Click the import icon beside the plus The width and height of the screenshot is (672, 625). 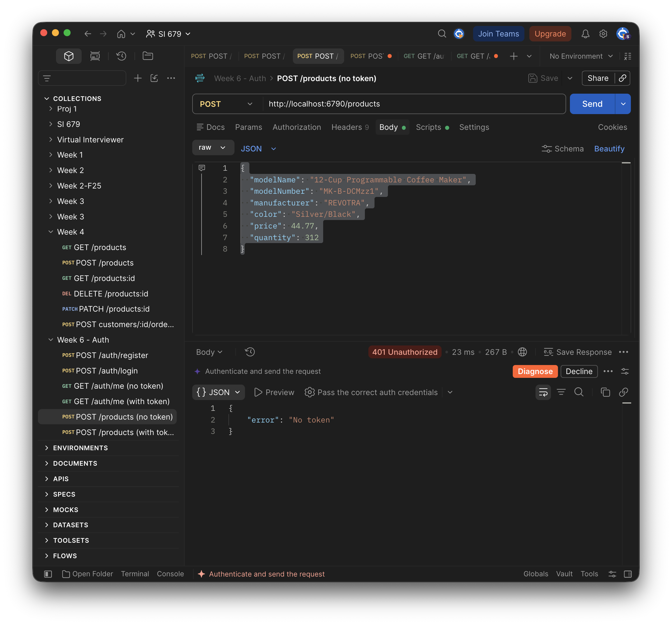tap(154, 78)
